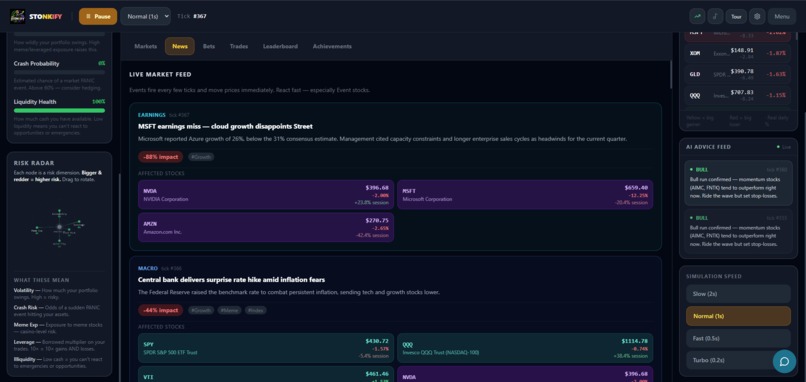806x382 pixels.
Task: Open the Leaderboard tab
Action: [x=280, y=46]
